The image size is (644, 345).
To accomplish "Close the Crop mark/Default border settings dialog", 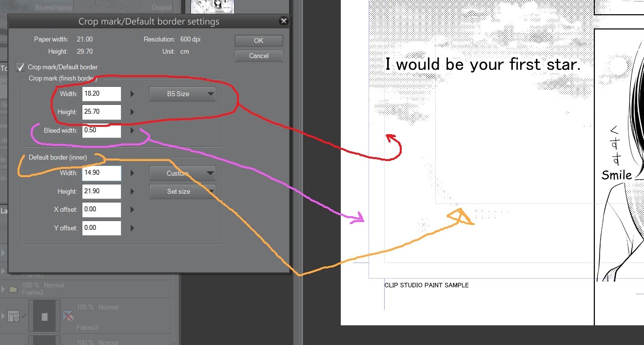I will [x=284, y=21].
